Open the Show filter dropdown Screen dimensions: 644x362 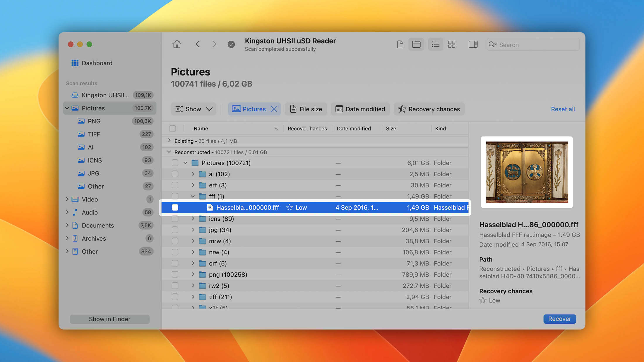pos(193,109)
